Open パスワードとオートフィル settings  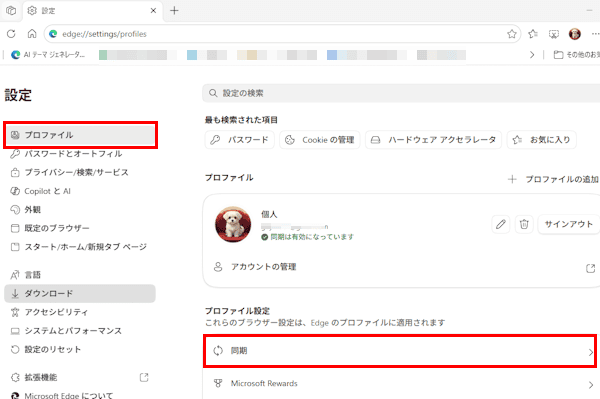[80, 154]
